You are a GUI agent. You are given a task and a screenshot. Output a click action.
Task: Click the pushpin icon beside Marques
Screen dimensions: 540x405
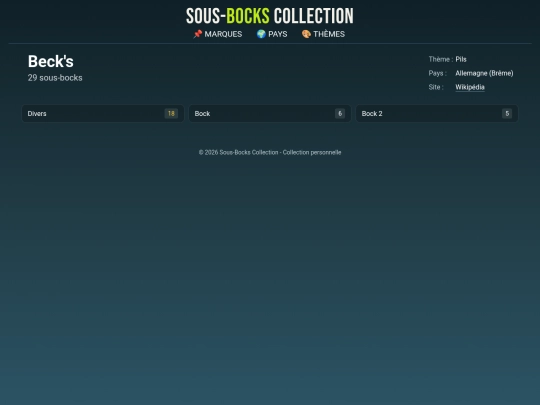(x=198, y=34)
